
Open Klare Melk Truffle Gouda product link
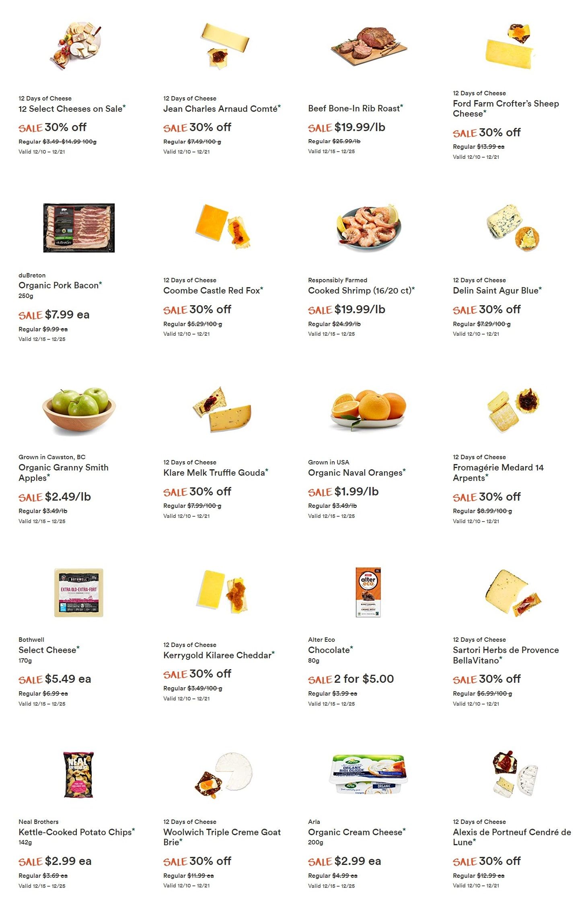click(216, 472)
